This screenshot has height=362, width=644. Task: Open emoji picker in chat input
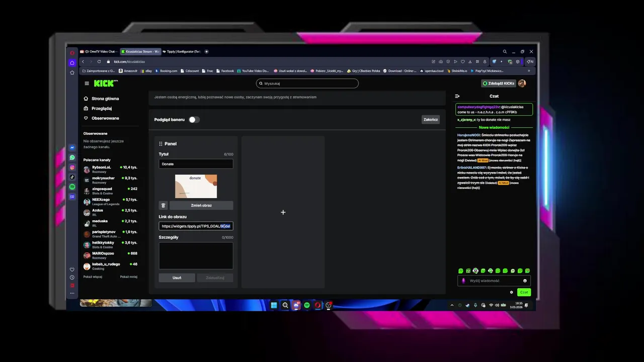point(525,281)
